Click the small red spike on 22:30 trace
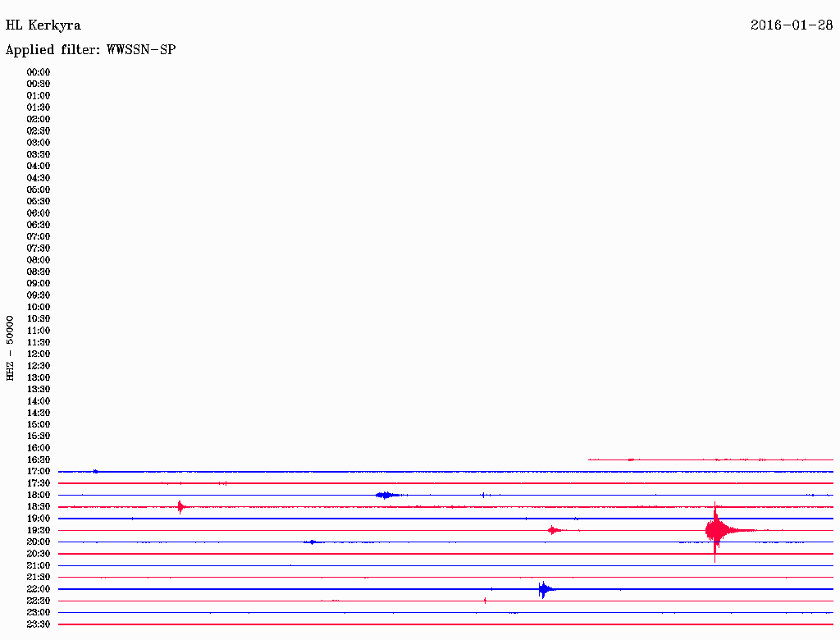The width and height of the screenshot is (840, 640). click(486, 601)
